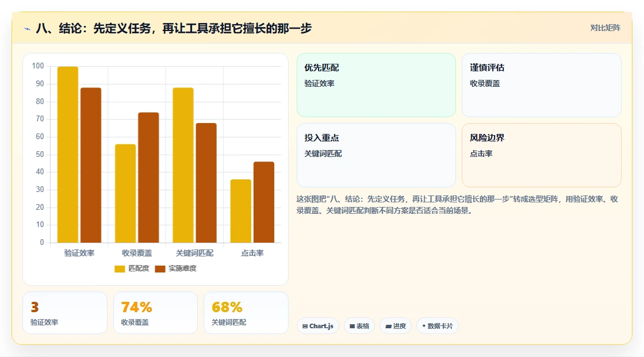
Task: Click the 验证效率 匹配度 bar
Action: [x=68, y=155]
